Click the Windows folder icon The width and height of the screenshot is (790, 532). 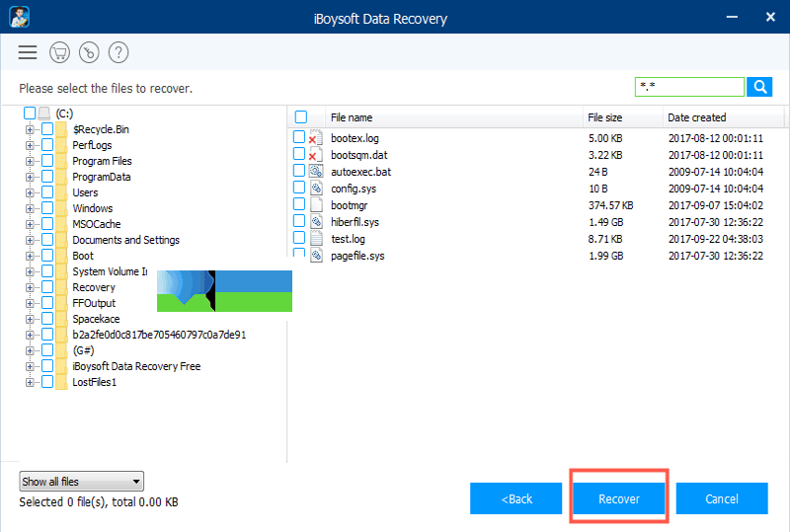61,208
